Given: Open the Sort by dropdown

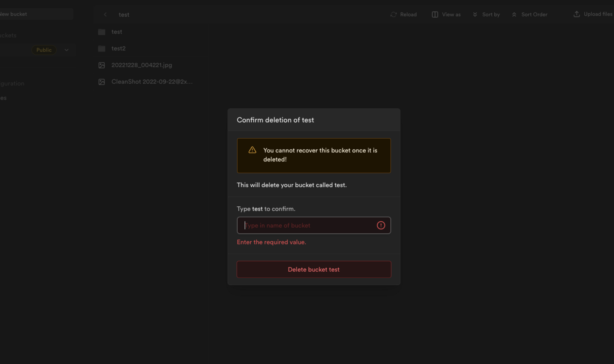Looking at the screenshot, I should click(x=486, y=14).
